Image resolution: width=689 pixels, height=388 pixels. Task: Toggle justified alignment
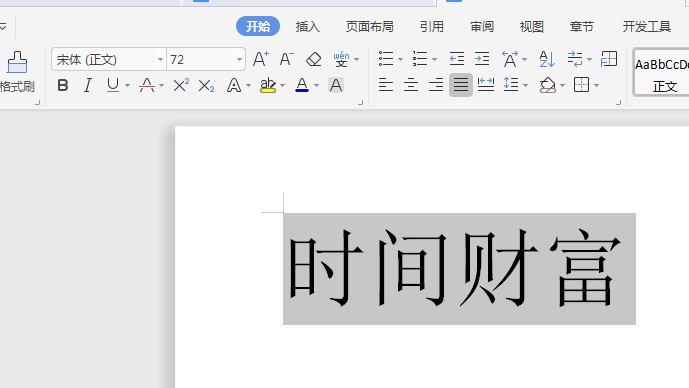tap(461, 84)
